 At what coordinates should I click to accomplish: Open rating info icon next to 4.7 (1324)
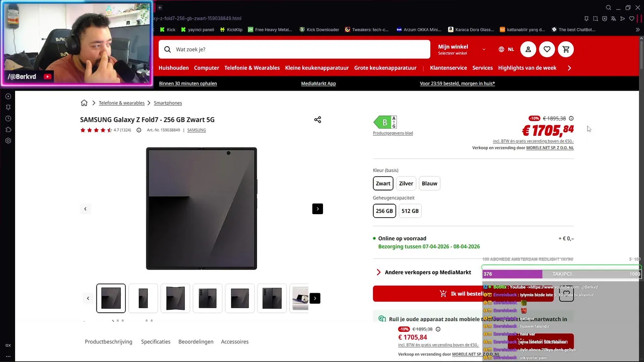click(x=139, y=130)
